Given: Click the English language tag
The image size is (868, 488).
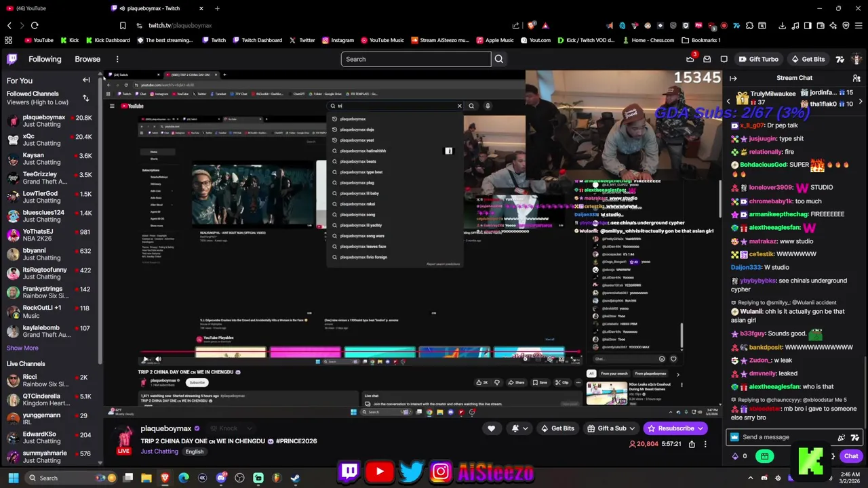Looking at the screenshot, I should pos(195,451).
